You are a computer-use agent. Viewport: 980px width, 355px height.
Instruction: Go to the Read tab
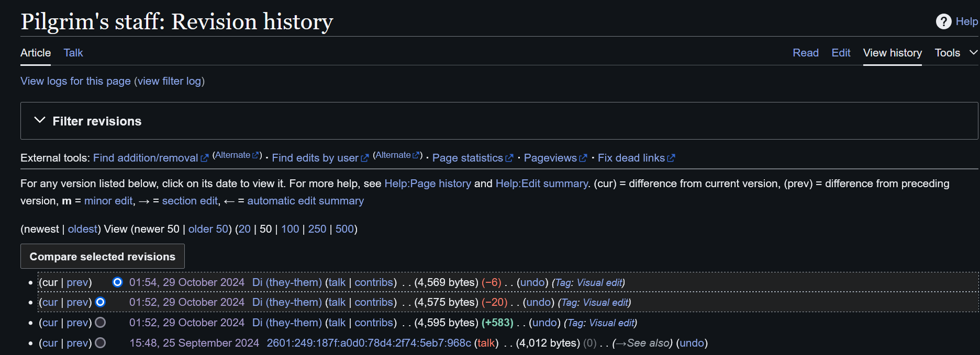click(x=806, y=53)
